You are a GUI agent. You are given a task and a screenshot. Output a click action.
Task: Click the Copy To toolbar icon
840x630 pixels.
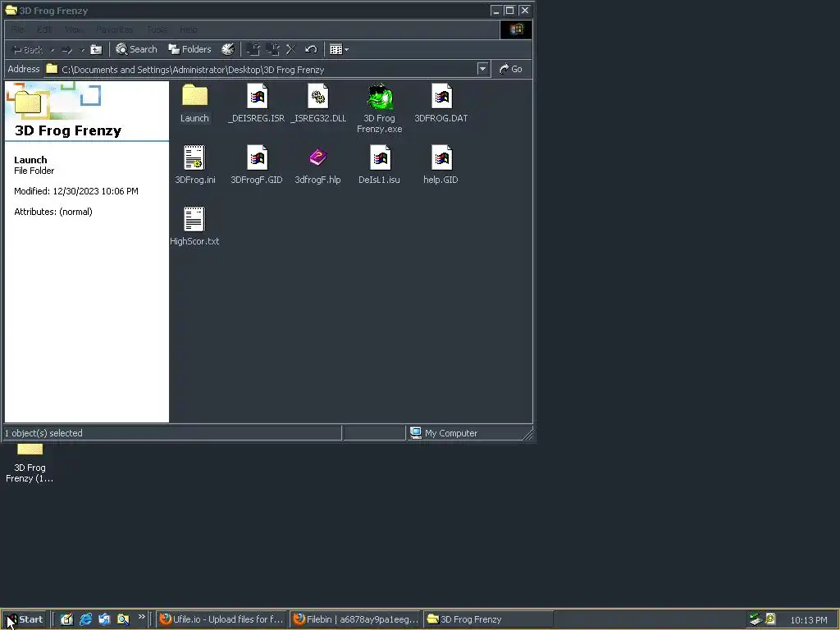(272, 50)
